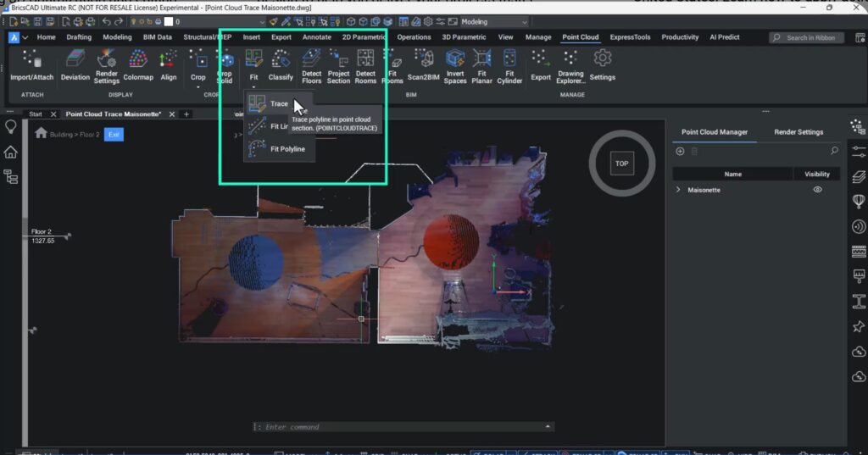Click the building home icon in breadcrumb
The width and height of the screenshot is (868, 455).
coord(41,133)
